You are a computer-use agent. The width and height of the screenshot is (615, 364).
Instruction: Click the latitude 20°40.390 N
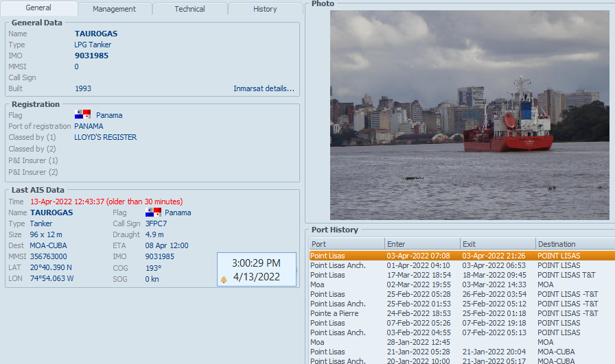[x=51, y=267]
